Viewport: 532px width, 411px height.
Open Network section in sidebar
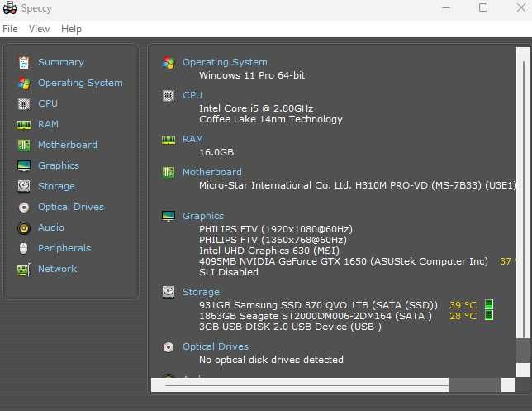click(57, 269)
